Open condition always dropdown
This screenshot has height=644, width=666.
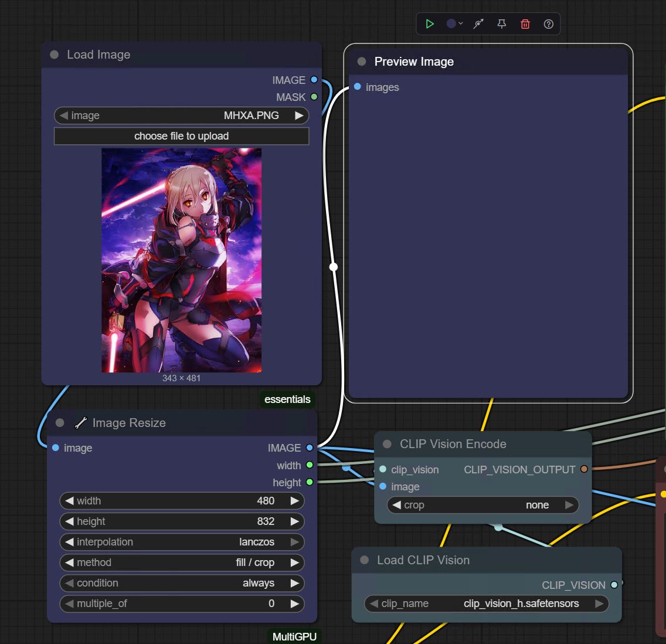tap(182, 583)
